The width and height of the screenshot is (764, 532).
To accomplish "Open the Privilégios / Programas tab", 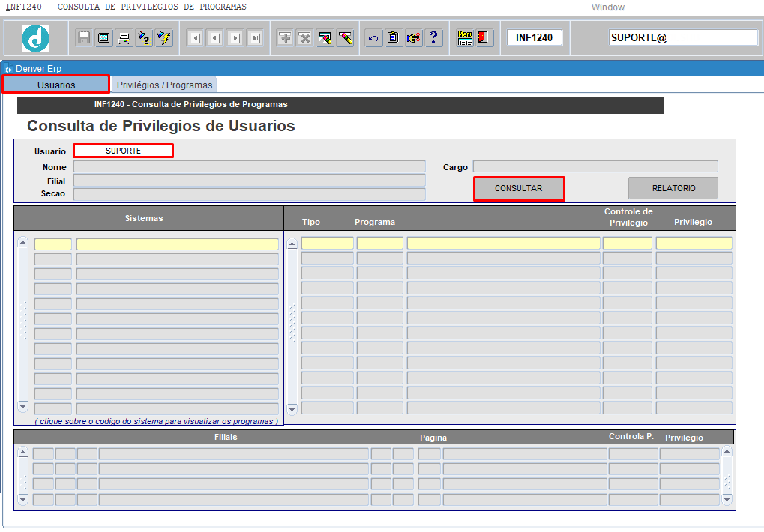I will [x=165, y=85].
